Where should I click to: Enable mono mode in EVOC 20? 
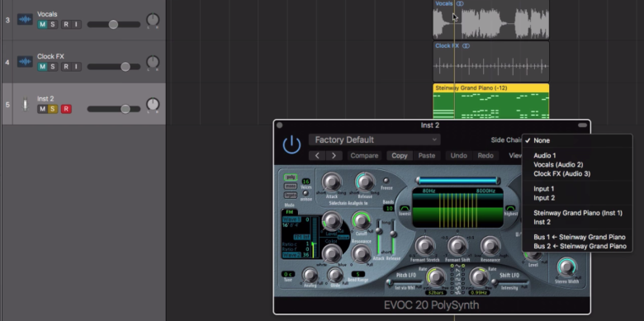tap(291, 186)
